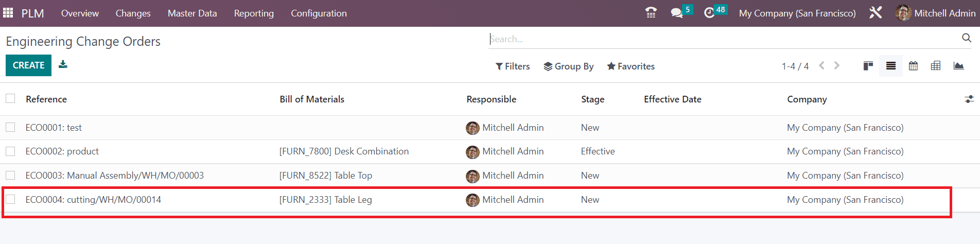Viewport: 980px width, 244px height.
Task: Switch to pivot table view icon
Action: [936, 66]
